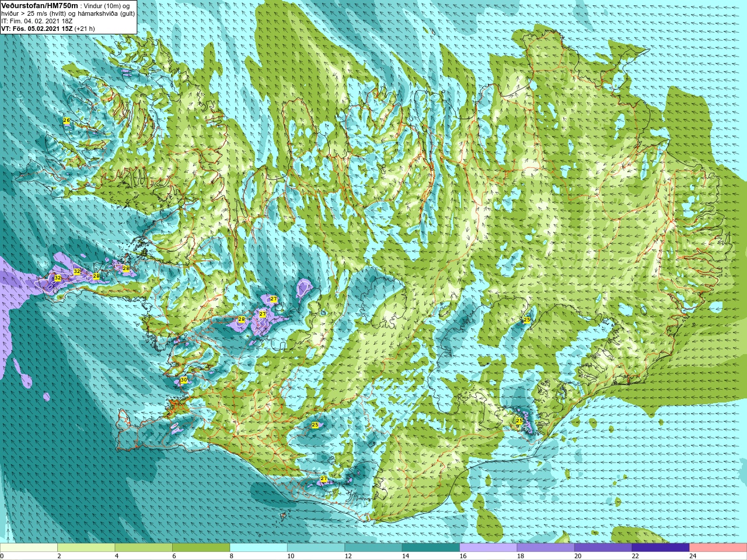Screen dimensions: 747x560
Task: Click the "Vindur (10m) og" caption text
Action: [107, 6]
